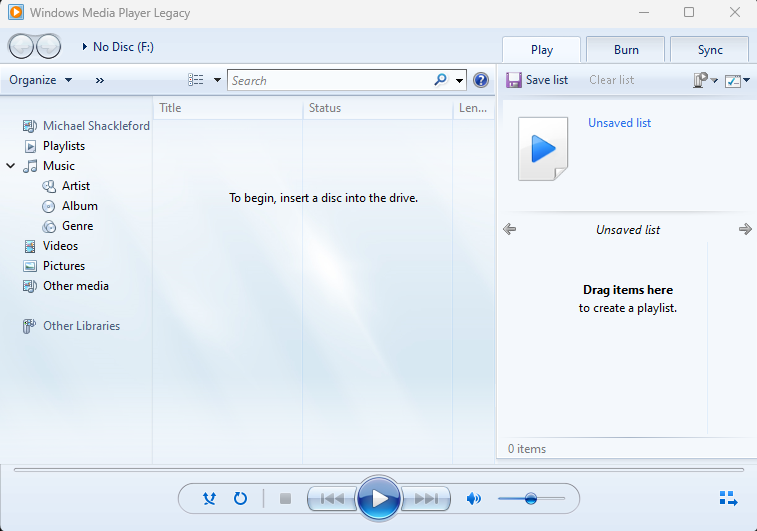Click the Unsaved list link
757x531 pixels.
pos(619,123)
